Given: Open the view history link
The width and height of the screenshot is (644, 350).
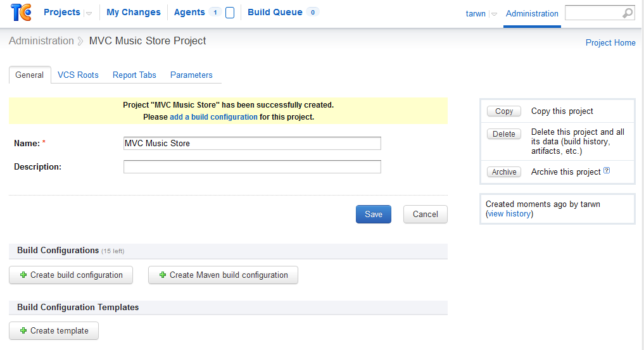Looking at the screenshot, I should tap(509, 214).
